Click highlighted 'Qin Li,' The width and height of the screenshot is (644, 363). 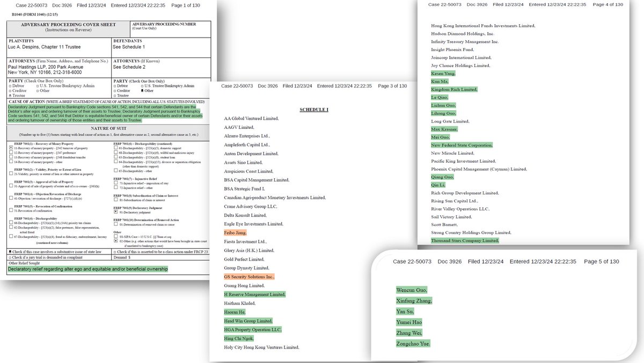tap(440, 185)
